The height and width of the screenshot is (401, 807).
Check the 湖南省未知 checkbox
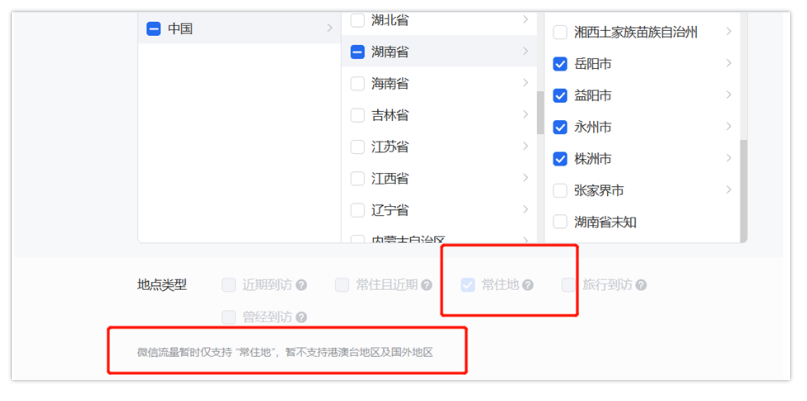pyautogui.click(x=560, y=222)
